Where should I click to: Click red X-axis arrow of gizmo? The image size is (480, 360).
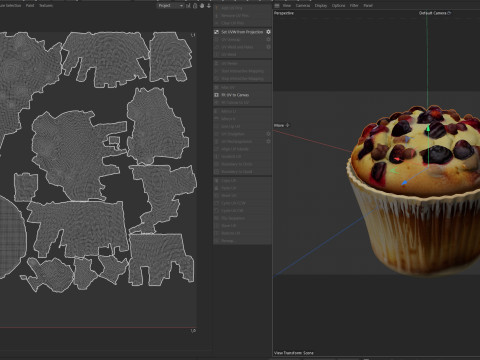pos(396,159)
